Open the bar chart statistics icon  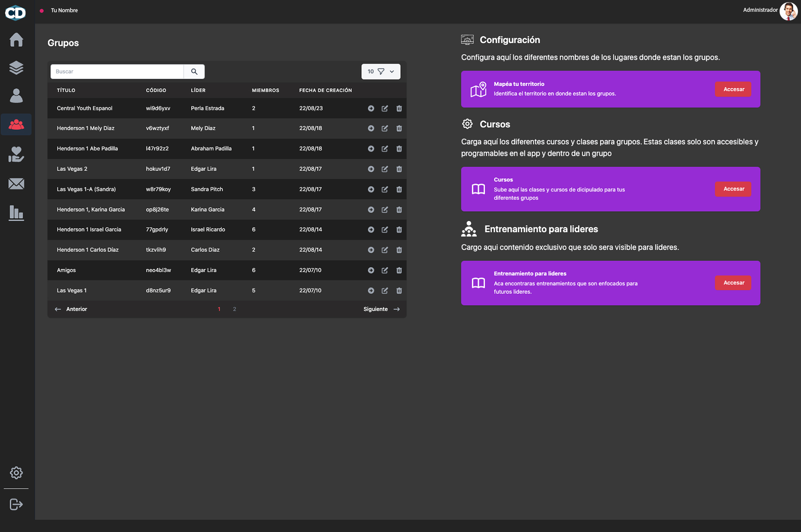pyautogui.click(x=16, y=213)
